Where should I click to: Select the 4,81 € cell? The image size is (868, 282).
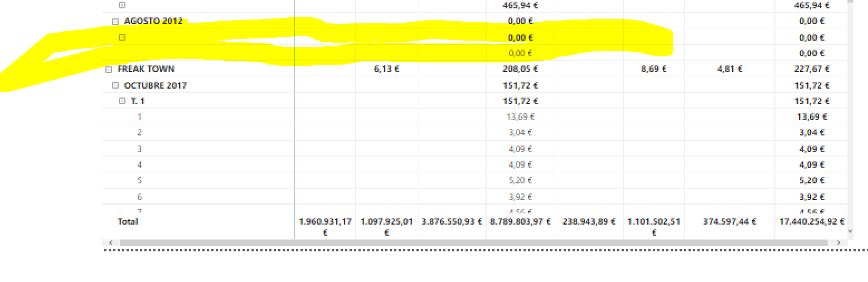[x=729, y=69]
